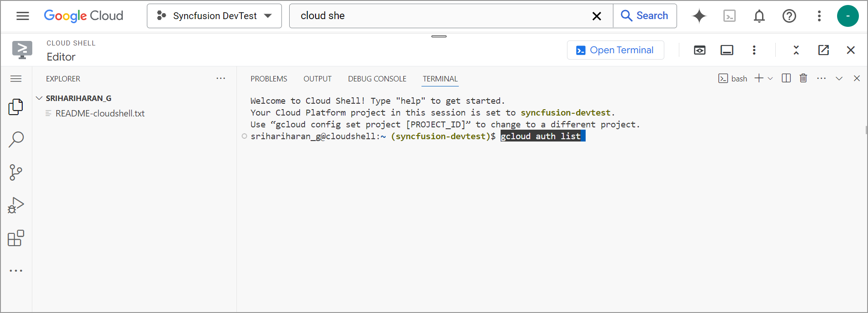Click the blue Search button
Viewport: 868px width, 313px height.
click(x=645, y=16)
